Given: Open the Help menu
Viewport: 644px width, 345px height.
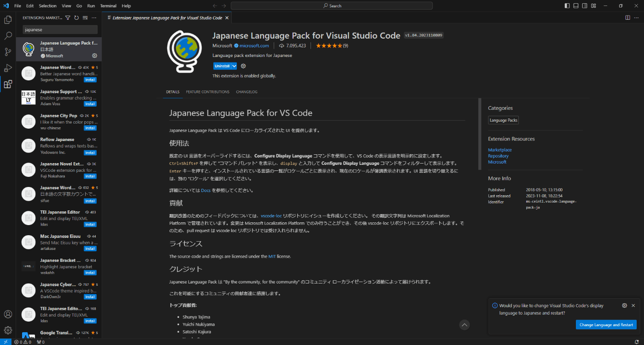Looking at the screenshot, I should pyautogui.click(x=126, y=6).
